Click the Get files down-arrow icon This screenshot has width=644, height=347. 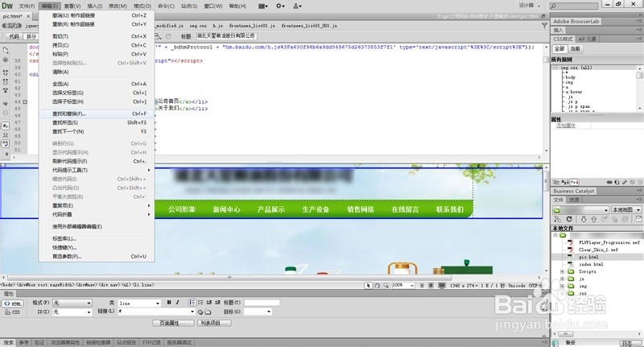pyautogui.click(x=583, y=219)
